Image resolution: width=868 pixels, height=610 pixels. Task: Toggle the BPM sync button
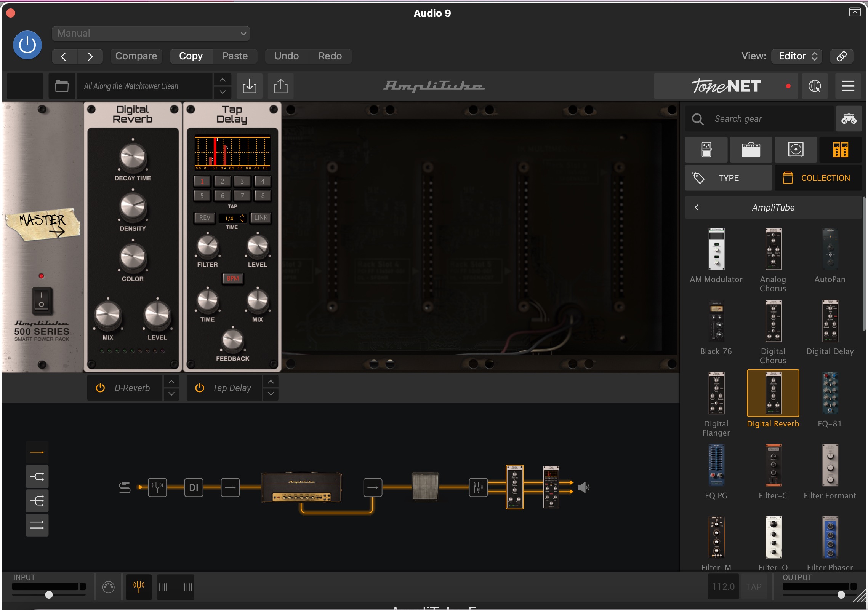point(233,278)
